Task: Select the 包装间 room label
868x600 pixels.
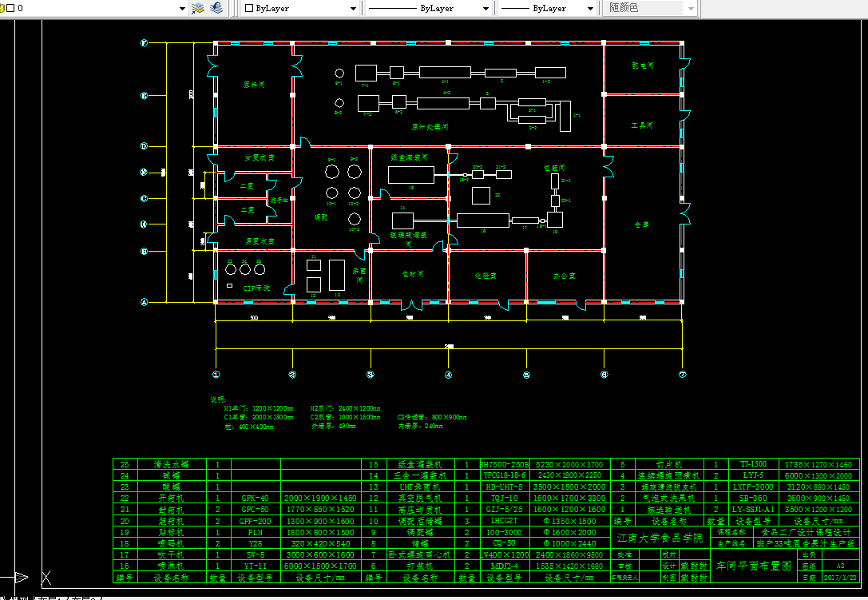Action: (553, 168)
